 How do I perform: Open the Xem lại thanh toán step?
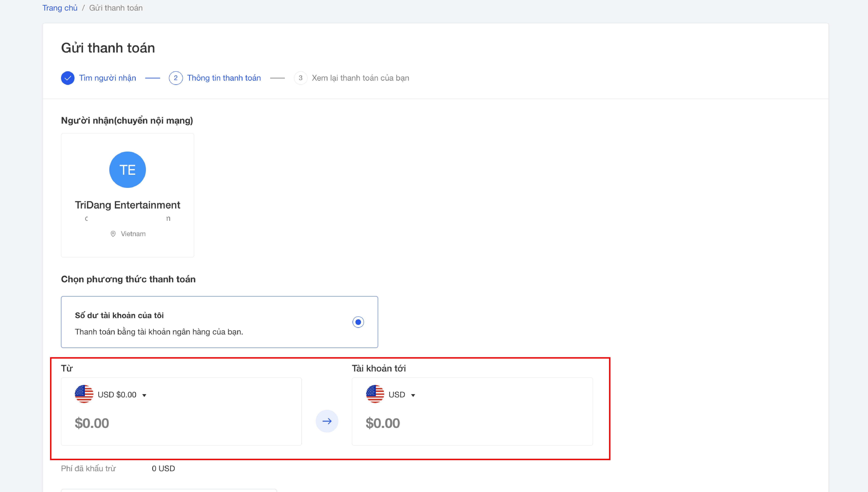click(360, 78)
